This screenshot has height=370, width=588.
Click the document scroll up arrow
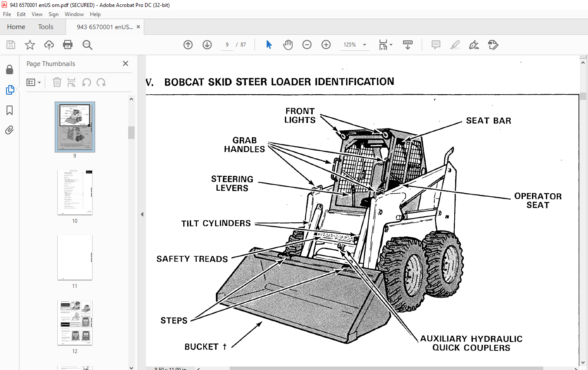(584, 62)
